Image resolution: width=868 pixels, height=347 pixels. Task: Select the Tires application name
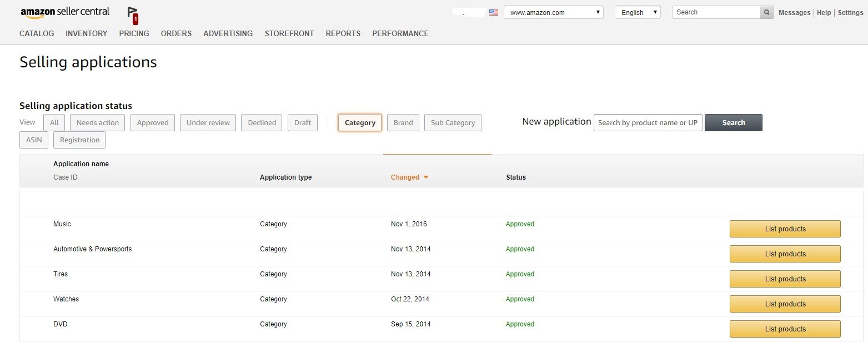tap(61, 274)
